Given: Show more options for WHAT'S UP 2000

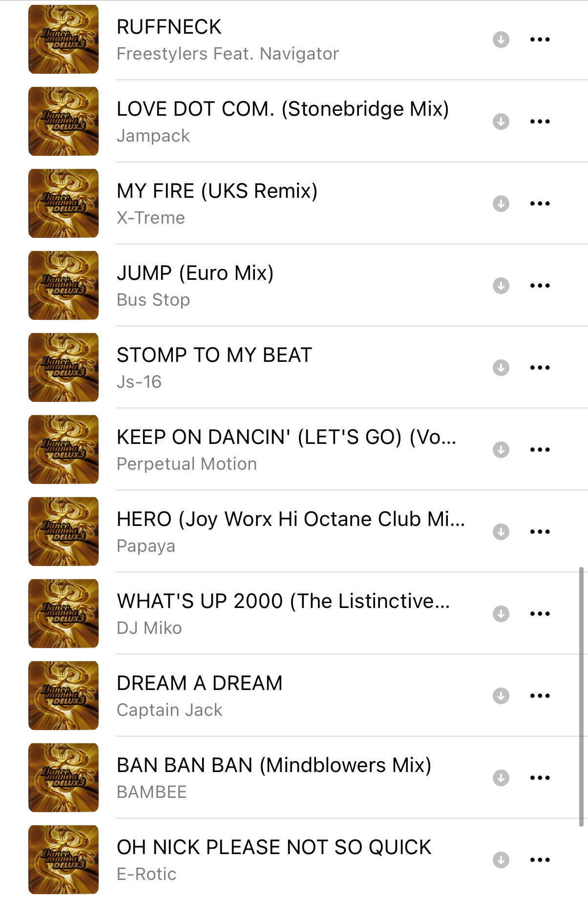Looking at the screenshot, I should (x=540, y=613).
